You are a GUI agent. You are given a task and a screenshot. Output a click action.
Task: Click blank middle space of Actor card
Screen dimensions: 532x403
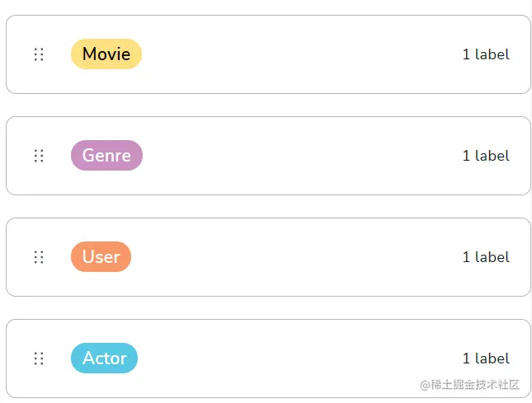[297, 358]
